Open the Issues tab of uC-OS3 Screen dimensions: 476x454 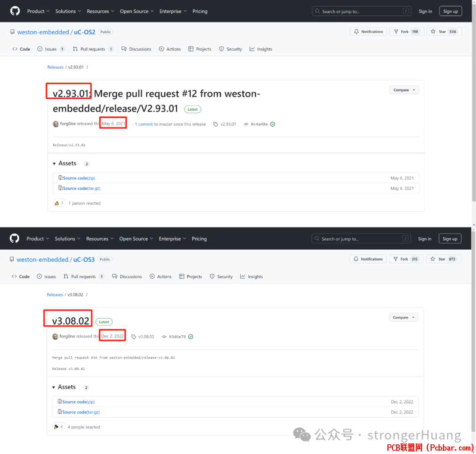tap(46, 276)
